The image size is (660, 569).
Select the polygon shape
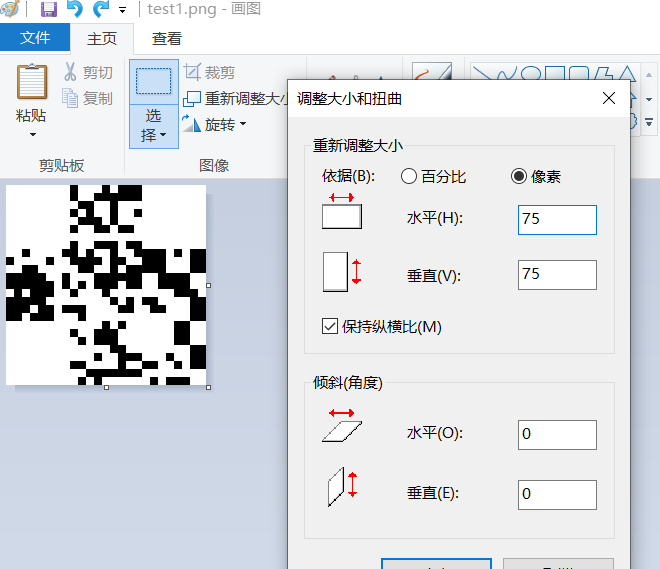(x=603, y=73)
